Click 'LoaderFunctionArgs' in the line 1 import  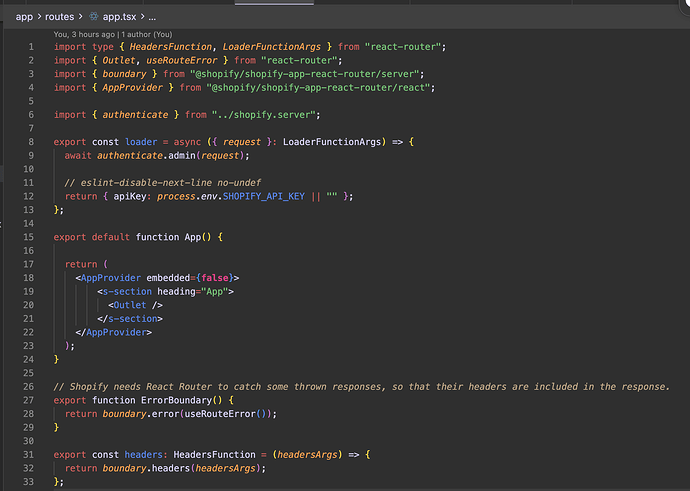tap(272, 47)
